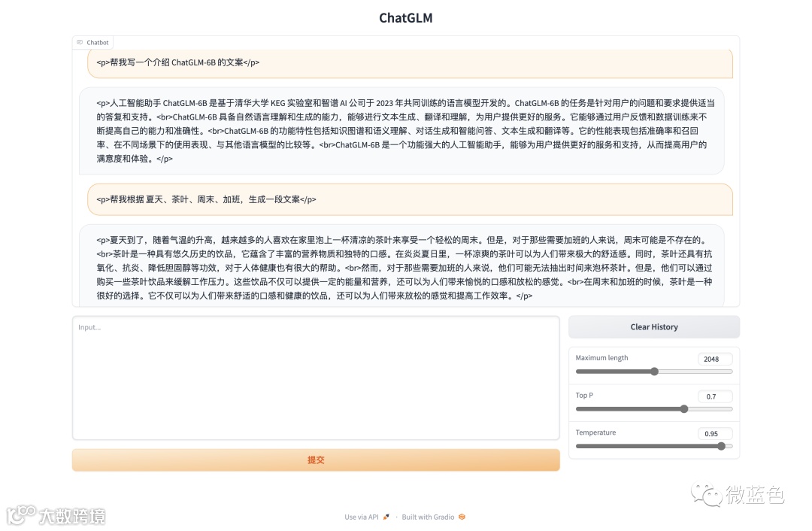Viewport: 812px width, 531px height.
Task: Click the ChatGLM page title
Action: (x=406, y=18)
